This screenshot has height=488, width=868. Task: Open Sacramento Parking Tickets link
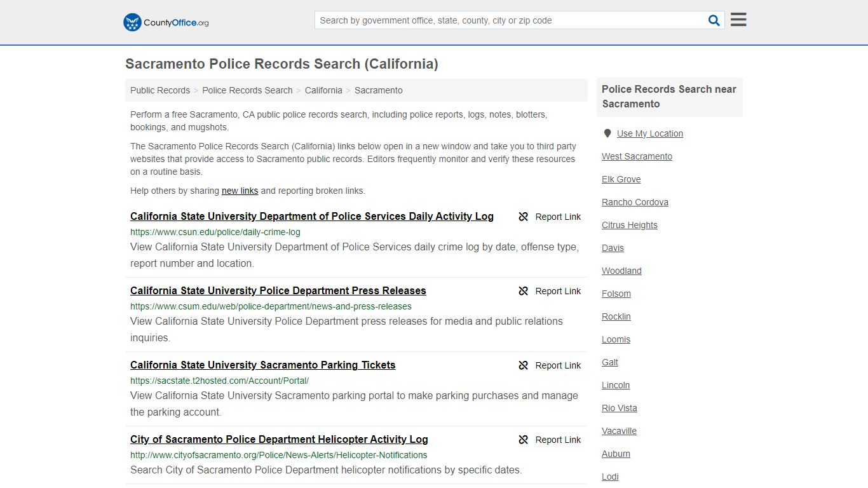[263, 365]
